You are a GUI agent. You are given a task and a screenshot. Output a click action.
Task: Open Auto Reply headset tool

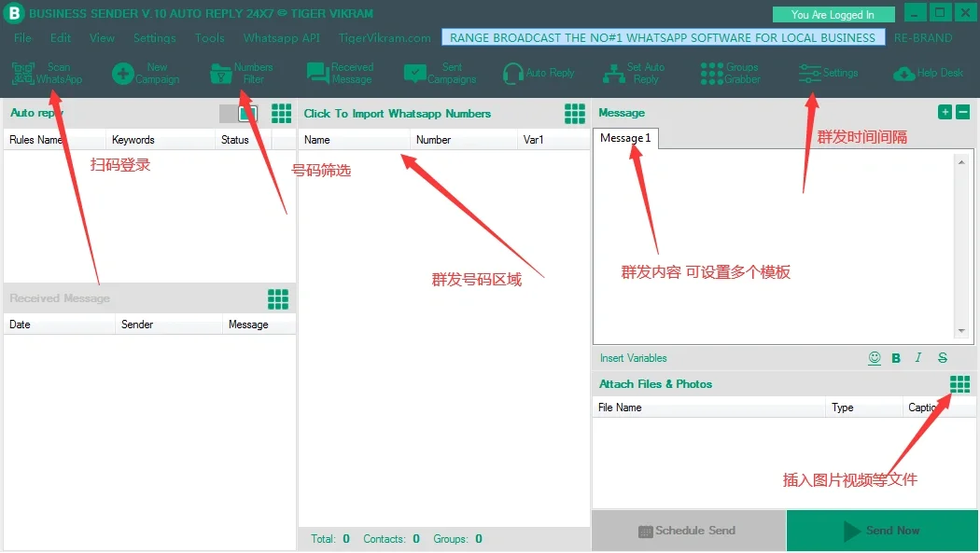pos(539,73)
